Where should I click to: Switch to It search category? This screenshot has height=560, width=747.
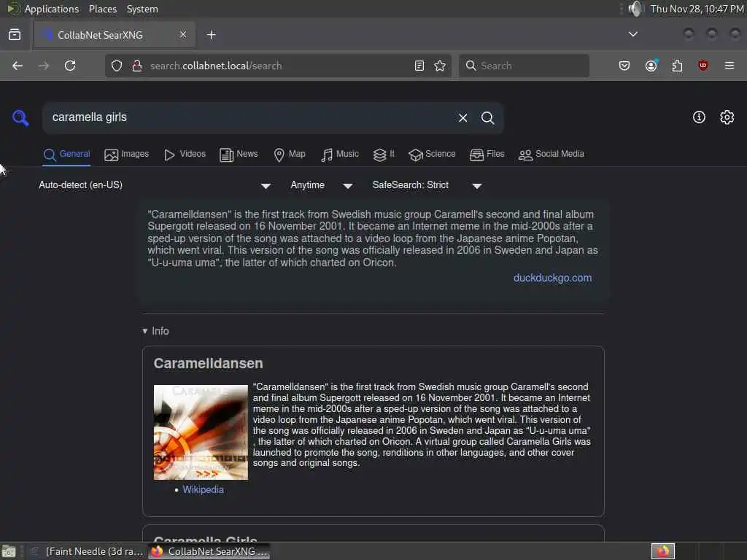[384, 155]
